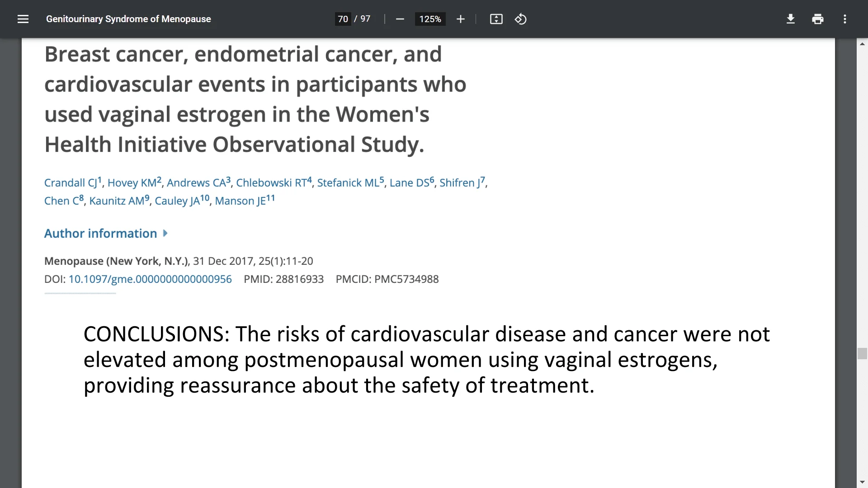This screenshot has height=488, width=868.
Task: Zoom in with the plus button
Action: tap(460, 19)
